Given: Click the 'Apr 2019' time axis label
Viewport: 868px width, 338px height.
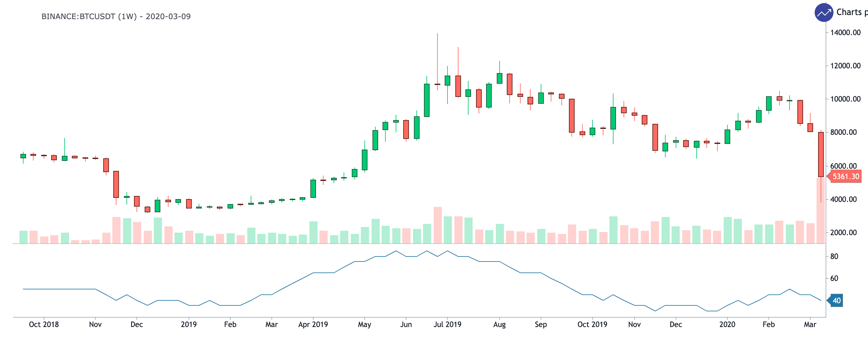Looking at the screenshot, I should pos(313,325).
